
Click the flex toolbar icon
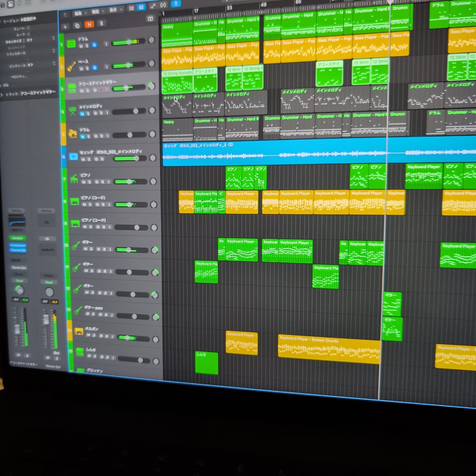[x=163, y=5]
